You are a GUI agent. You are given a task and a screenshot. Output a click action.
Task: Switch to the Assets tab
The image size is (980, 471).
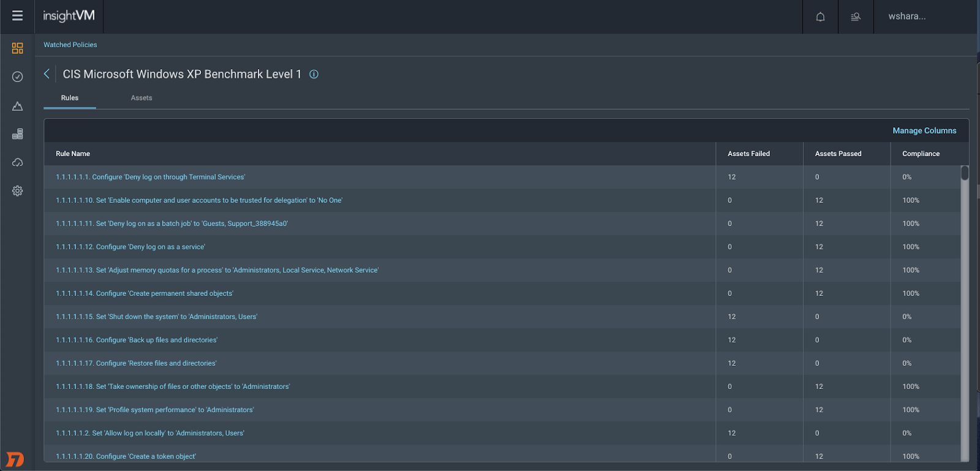click(x=141, y=98)
